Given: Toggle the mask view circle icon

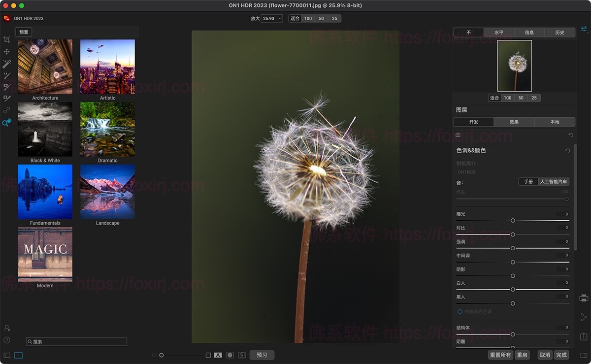Looking at the screenshot, I should pos(230,355).
